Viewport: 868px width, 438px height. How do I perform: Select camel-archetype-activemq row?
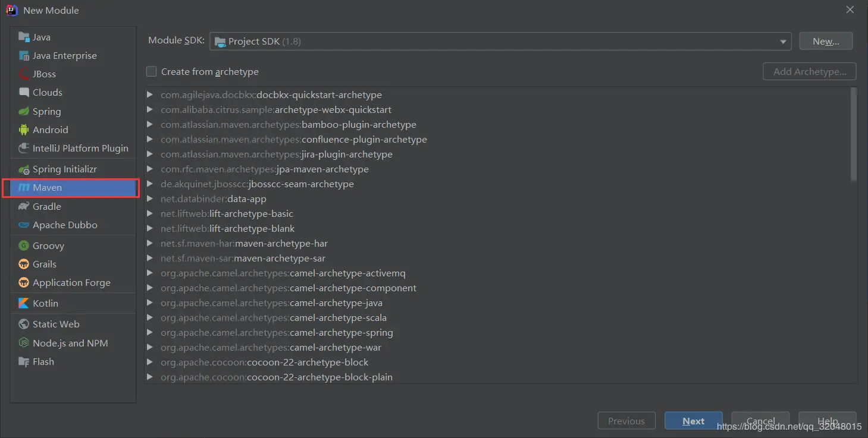[497, 273]
